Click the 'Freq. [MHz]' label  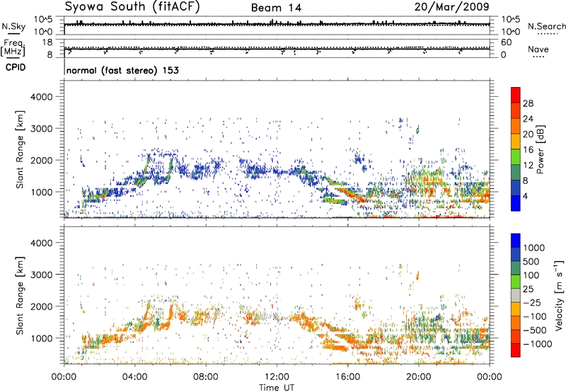click(13, 47)
